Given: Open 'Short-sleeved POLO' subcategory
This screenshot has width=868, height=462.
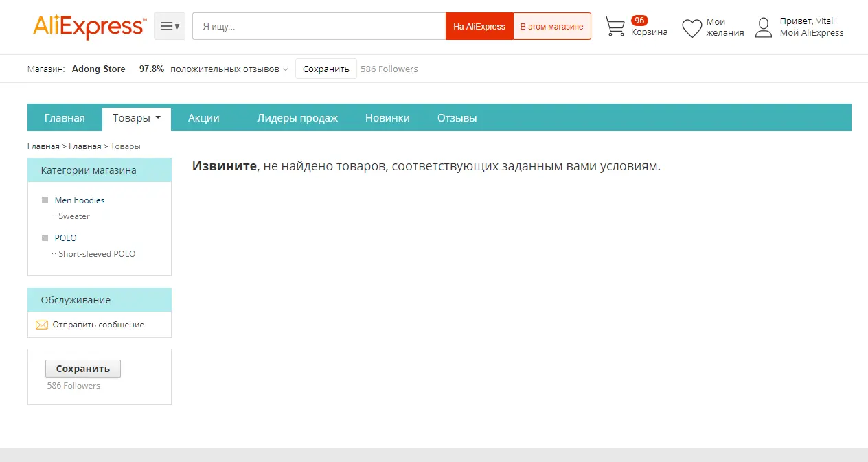Looking at the screenshot, I should click(97, 254).
